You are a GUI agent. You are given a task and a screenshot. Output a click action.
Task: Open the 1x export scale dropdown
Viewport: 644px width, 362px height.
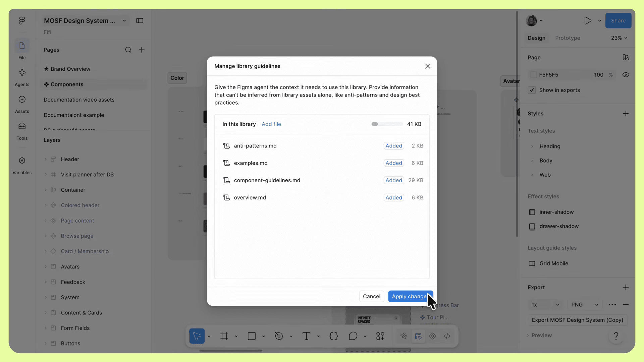point(545,305)
